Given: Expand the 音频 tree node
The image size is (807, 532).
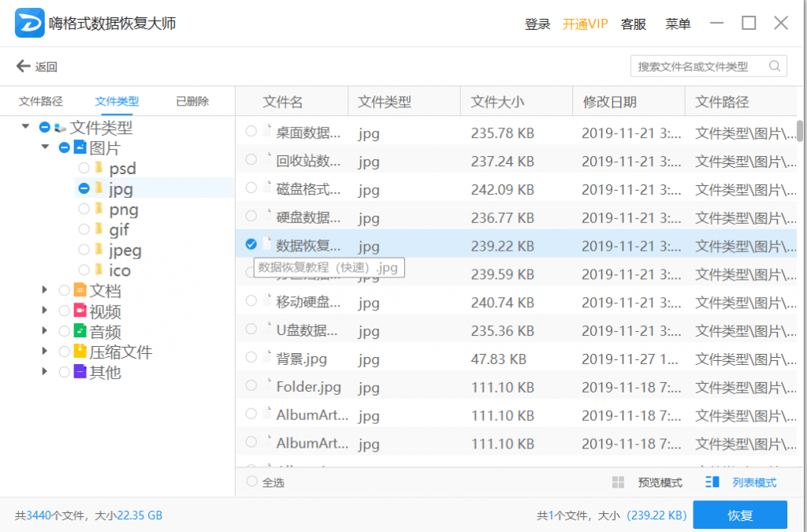Looking at the screenshot, I should [x=45, y=331].
